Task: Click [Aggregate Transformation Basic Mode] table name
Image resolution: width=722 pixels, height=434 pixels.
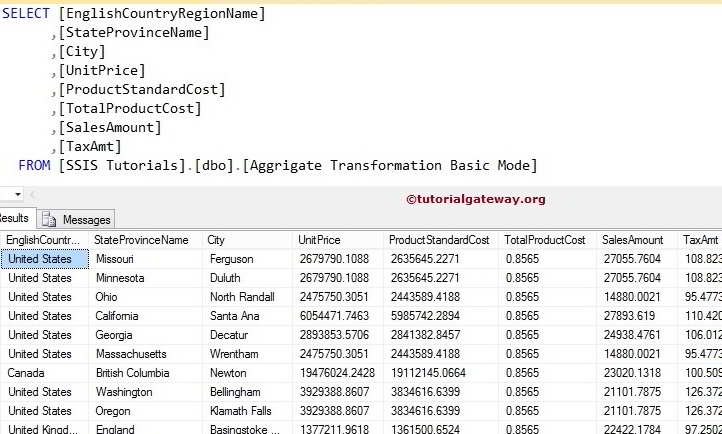Action: pos(390,166)
